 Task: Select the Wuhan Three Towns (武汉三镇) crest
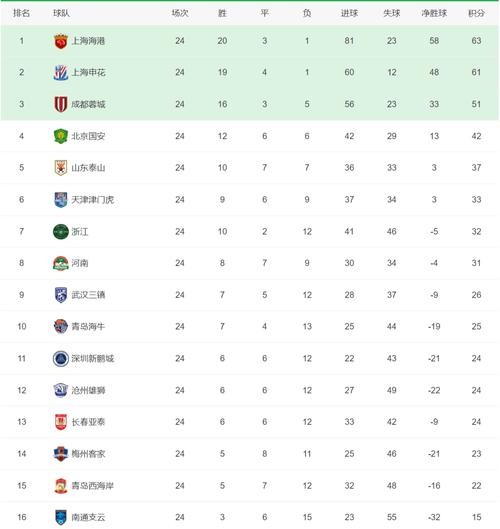pos(61,295)
